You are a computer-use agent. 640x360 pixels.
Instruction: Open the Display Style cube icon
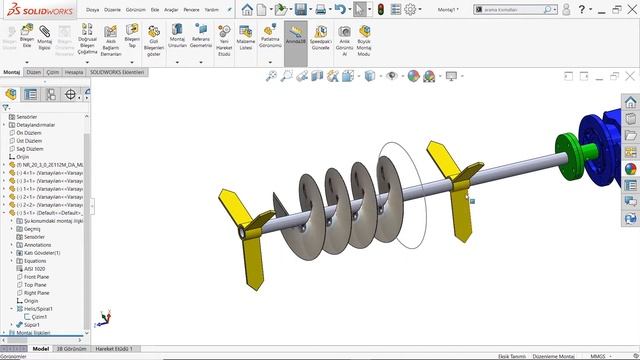(369, 76)
